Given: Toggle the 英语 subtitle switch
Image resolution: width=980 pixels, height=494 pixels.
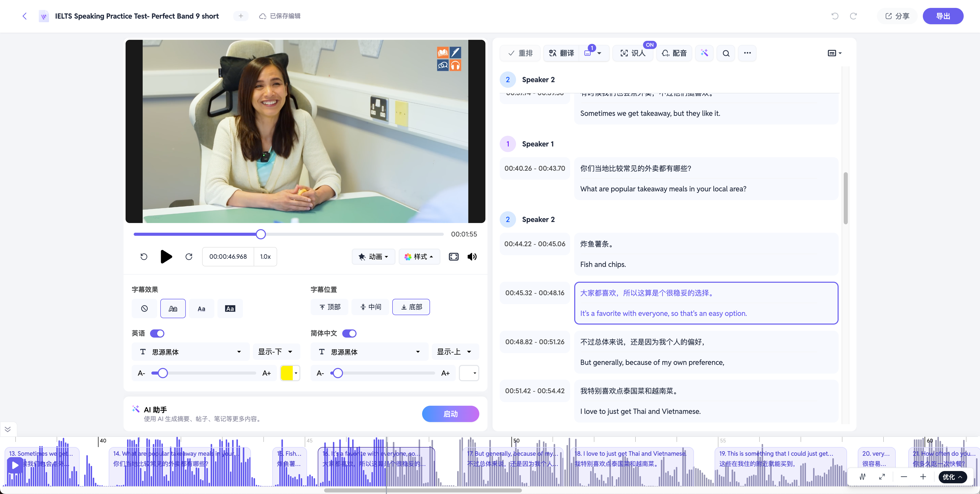Looking at the screenshot, I should [x=157, y=334].
